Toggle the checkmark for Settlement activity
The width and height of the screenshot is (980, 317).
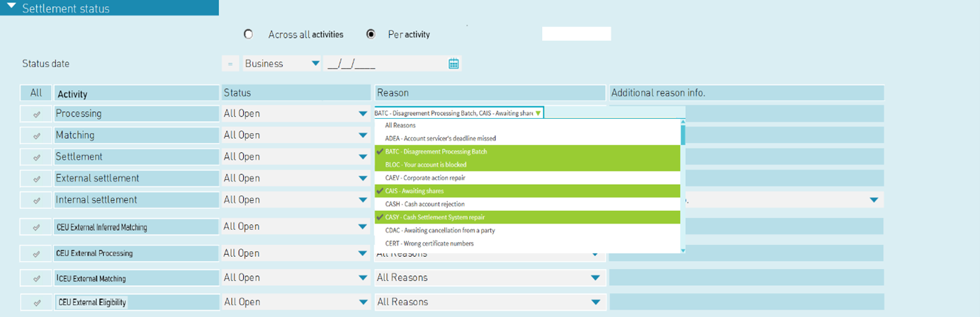(36, 157)
